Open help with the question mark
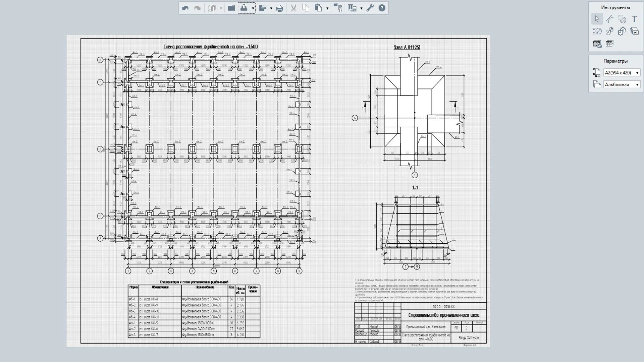This screenshot has height=362, width=644. pos(382,8)
